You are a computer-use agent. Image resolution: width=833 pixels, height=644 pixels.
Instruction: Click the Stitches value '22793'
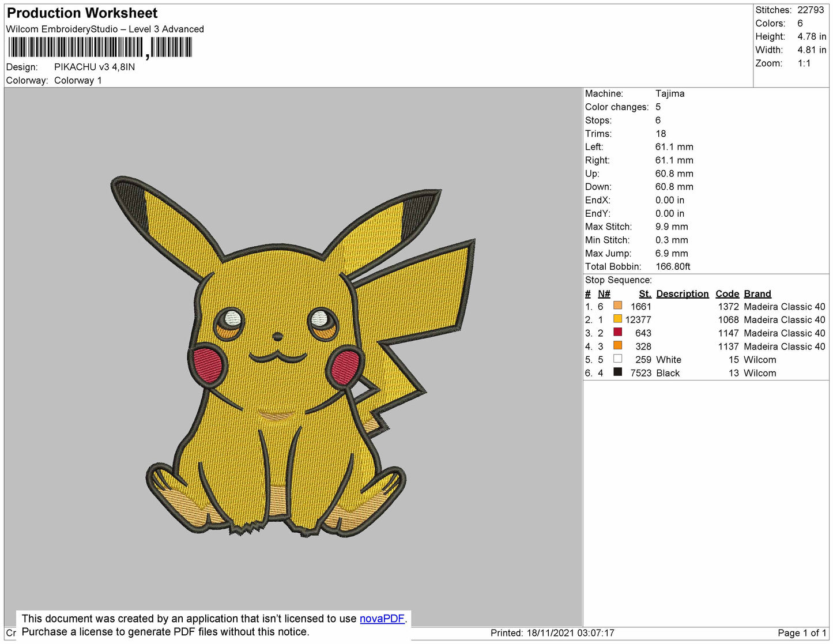tap(811, 10)
